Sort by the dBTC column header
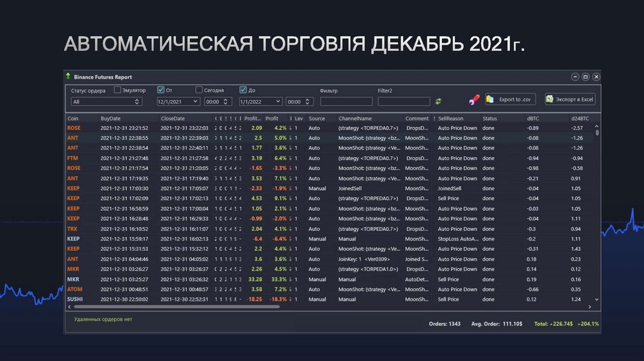The image size is (644, 361). click(533, 118)
